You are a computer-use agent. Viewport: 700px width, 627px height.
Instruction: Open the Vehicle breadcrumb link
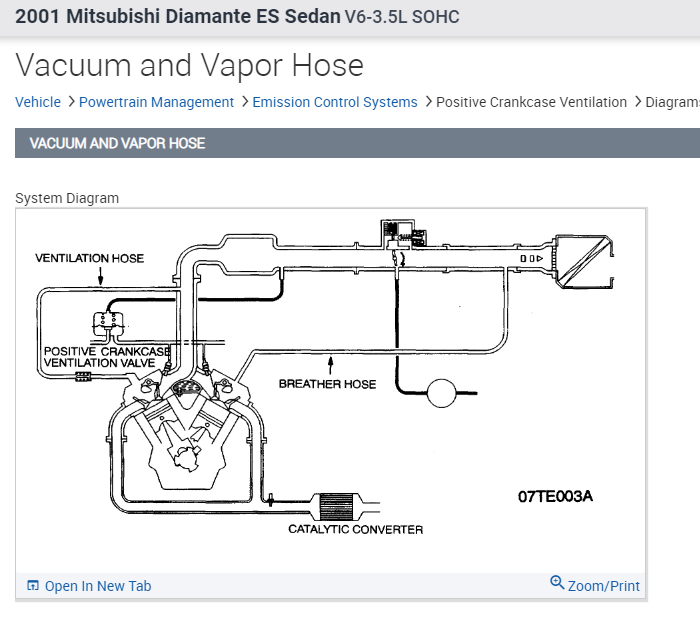coord(38,102)
